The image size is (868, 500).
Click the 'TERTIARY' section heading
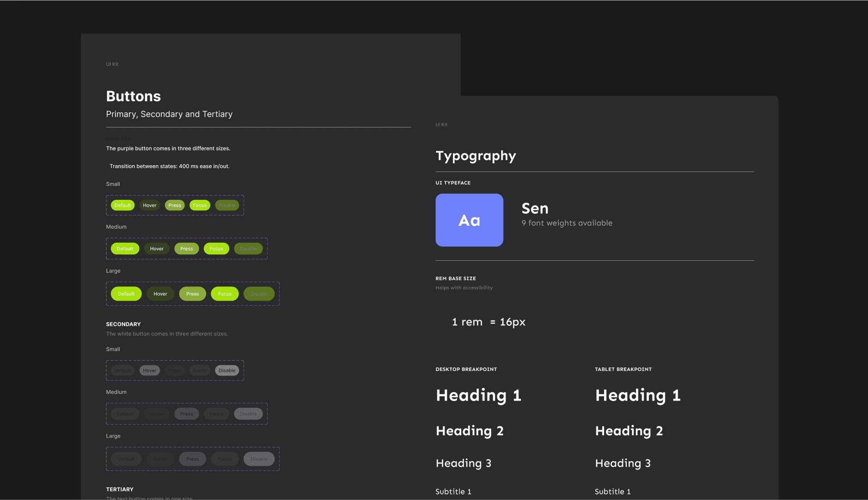coord(120,489)
